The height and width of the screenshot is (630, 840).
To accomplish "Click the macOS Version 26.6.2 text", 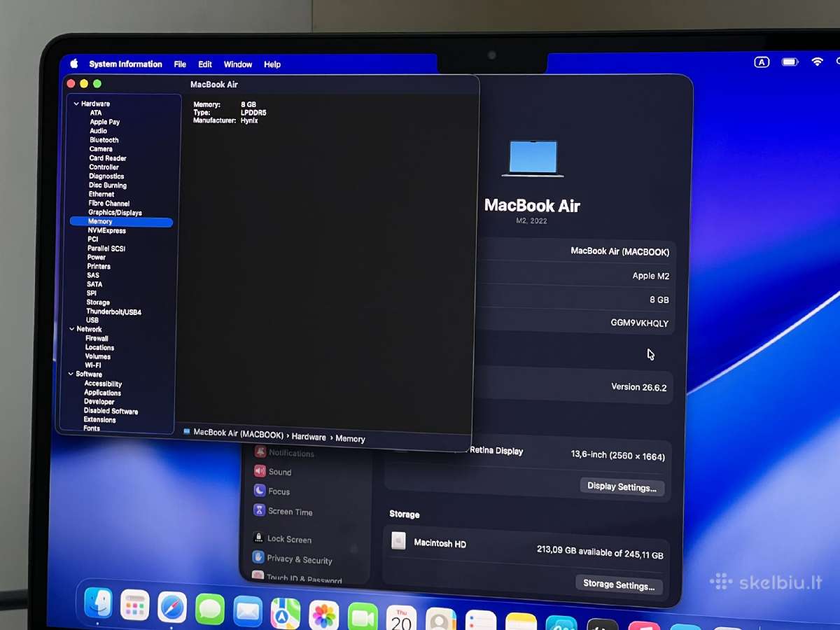I will (639, 386).
